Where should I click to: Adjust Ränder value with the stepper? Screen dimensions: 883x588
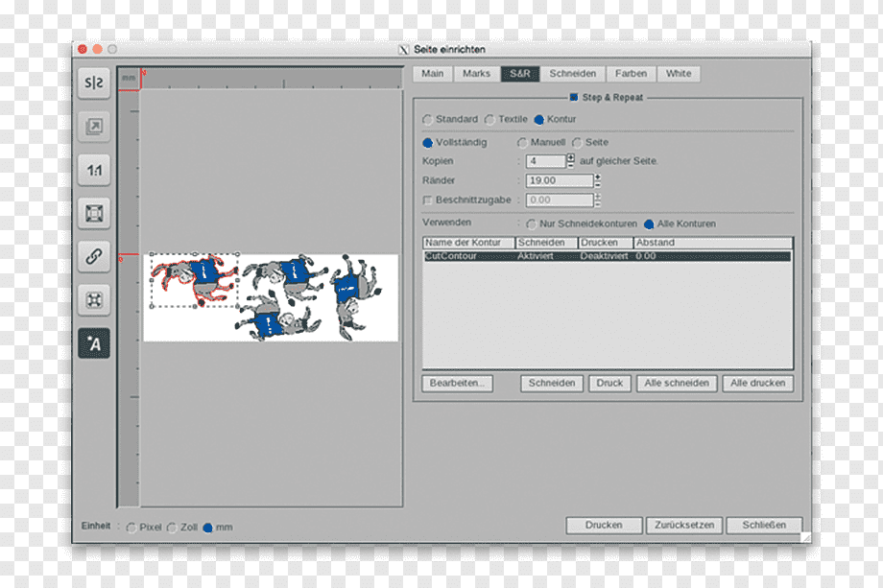pyautogui.click(x=598, y=180)
